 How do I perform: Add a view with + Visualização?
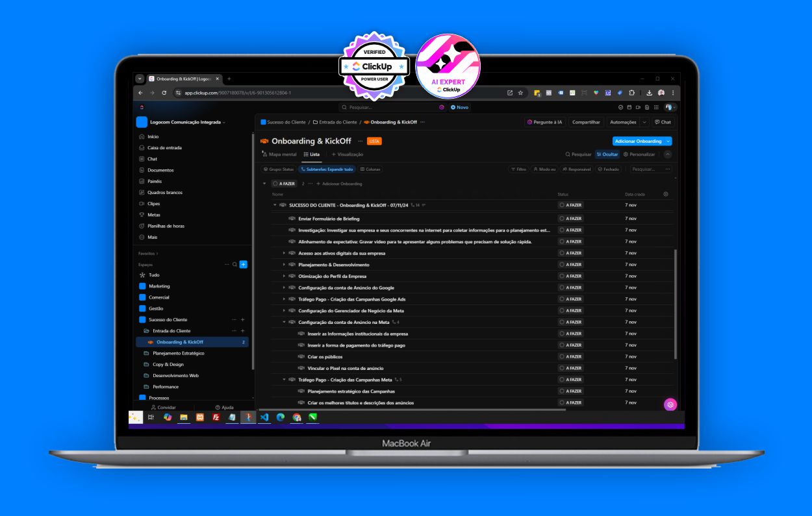[348, 154]
